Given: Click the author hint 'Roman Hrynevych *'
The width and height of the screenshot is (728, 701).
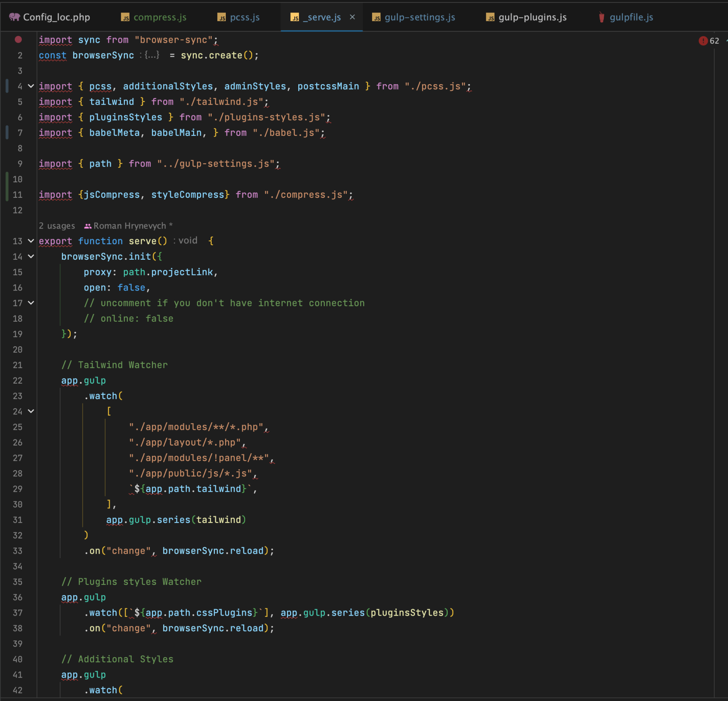Looking at the screenshot, I should tap(133, 226).
